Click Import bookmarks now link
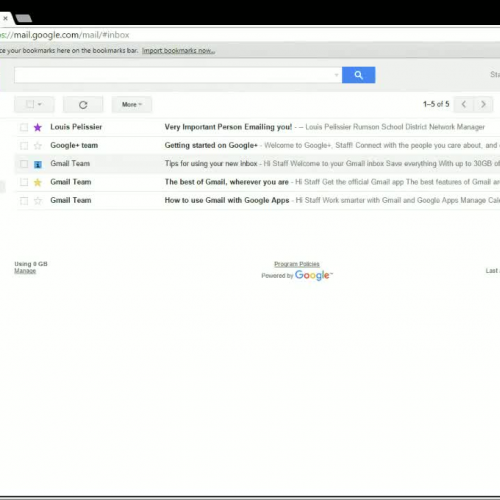Image resolution: width=500 pixels, height=500 pixels. pyautogui.click(x=178, y=51)
